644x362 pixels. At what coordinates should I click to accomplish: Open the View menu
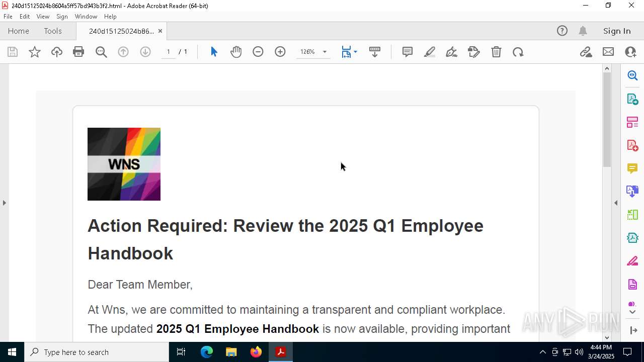(43, 17)
